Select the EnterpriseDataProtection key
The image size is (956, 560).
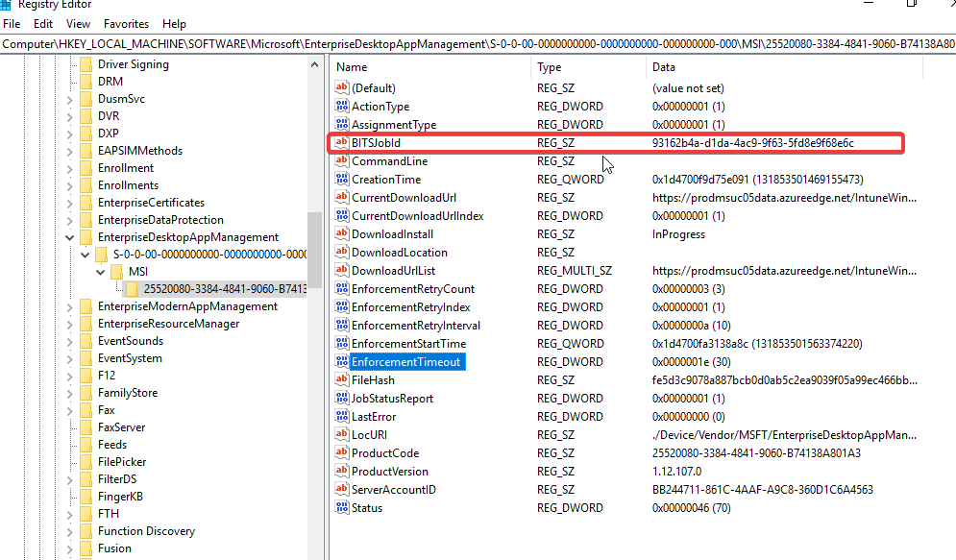[x=160, y=220]
